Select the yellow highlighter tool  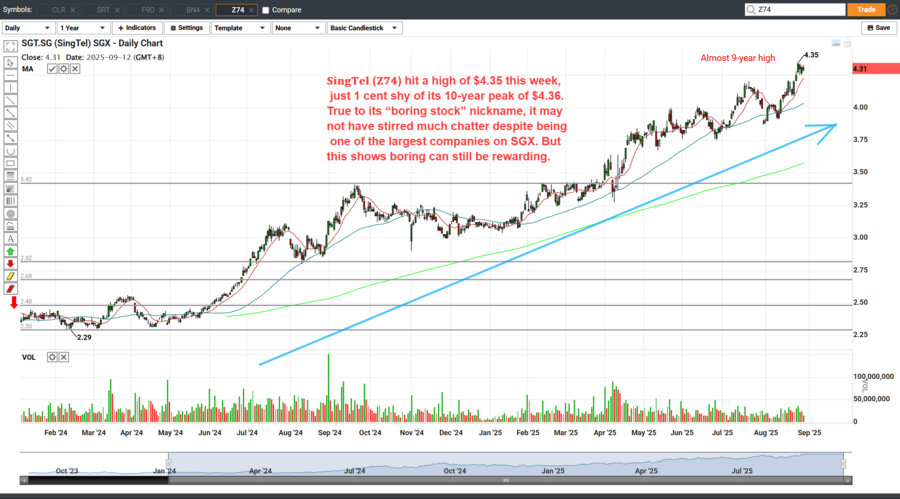10,276
